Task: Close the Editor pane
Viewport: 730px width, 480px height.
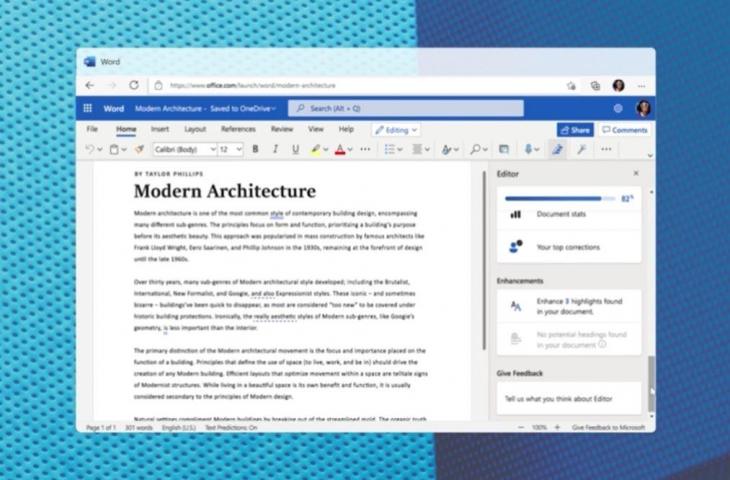Action: click(636, 173)
